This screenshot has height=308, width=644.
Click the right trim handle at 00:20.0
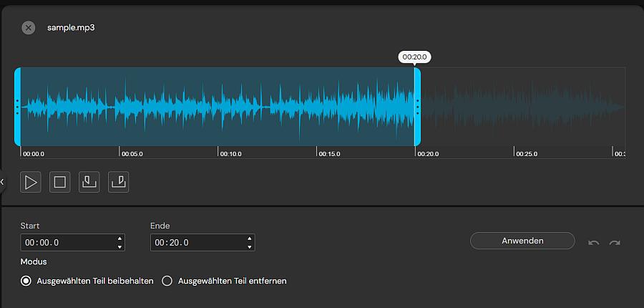(417, 107)
